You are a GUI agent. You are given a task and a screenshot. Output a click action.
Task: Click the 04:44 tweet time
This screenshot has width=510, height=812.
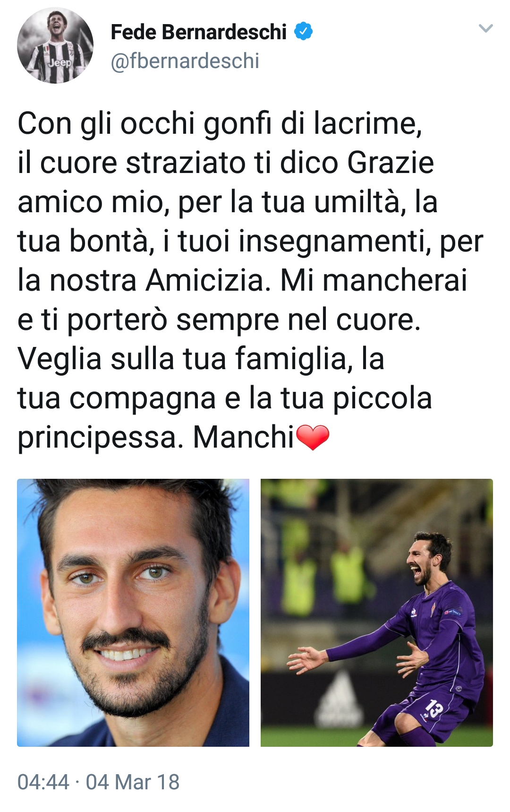(43, 782)
